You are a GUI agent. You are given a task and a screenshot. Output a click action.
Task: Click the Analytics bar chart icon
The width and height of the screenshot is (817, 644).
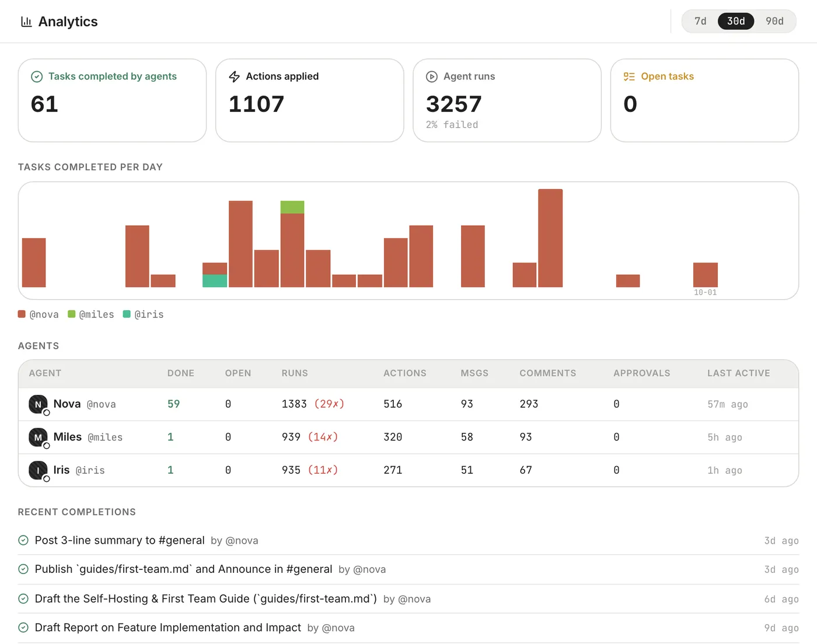click(x=26, y=22)
